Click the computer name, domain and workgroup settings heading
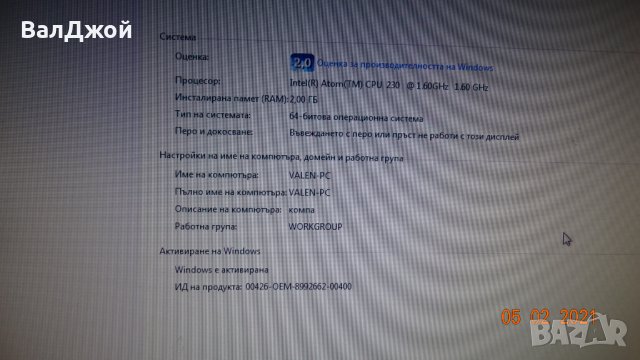 click(x=281, y=157)
